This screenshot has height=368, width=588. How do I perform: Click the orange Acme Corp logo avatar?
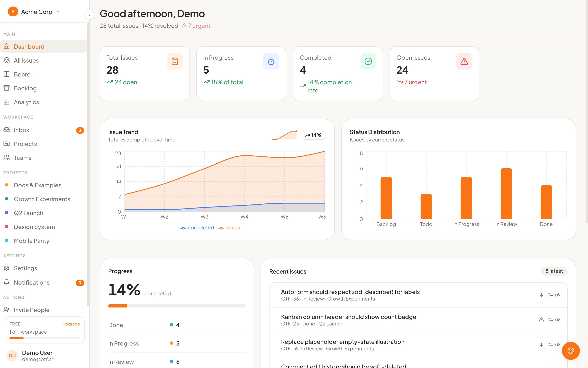click(13, 11)
